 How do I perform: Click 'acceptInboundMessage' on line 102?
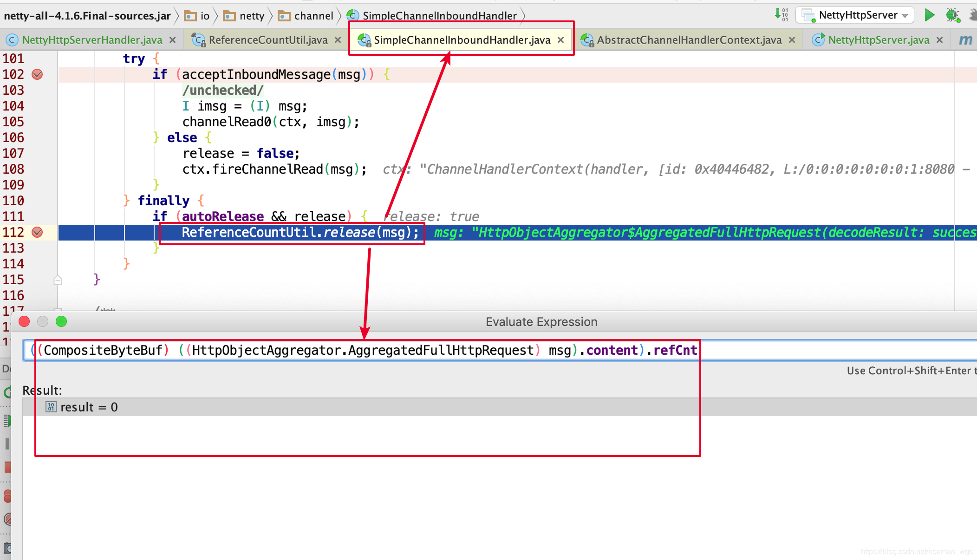256,74
